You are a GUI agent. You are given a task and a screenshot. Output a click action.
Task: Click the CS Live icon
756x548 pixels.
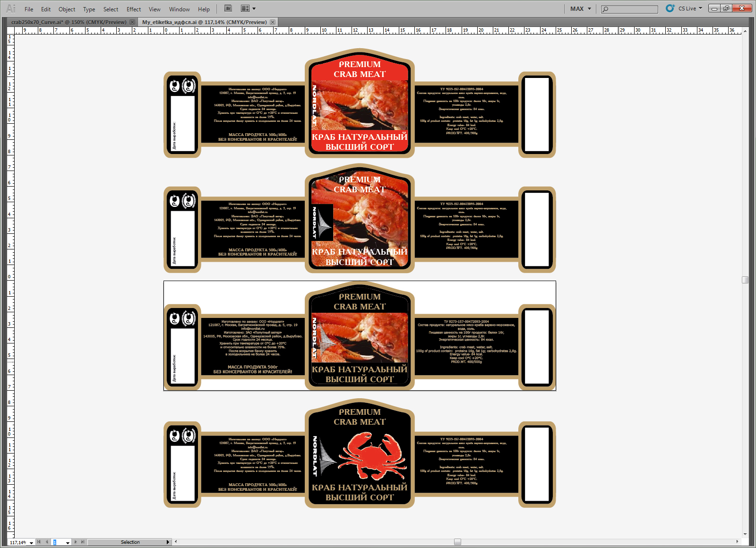670,9
